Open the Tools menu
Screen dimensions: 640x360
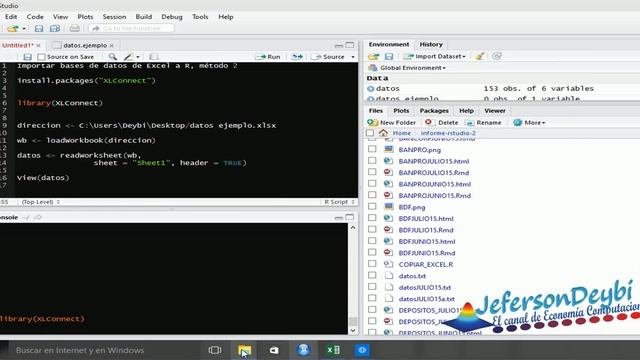tap(200, 17)
